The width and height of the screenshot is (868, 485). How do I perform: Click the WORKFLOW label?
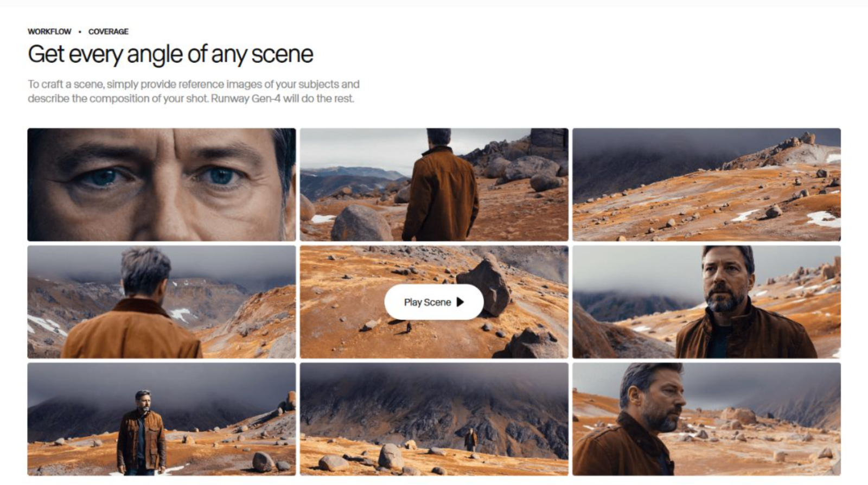49,31
